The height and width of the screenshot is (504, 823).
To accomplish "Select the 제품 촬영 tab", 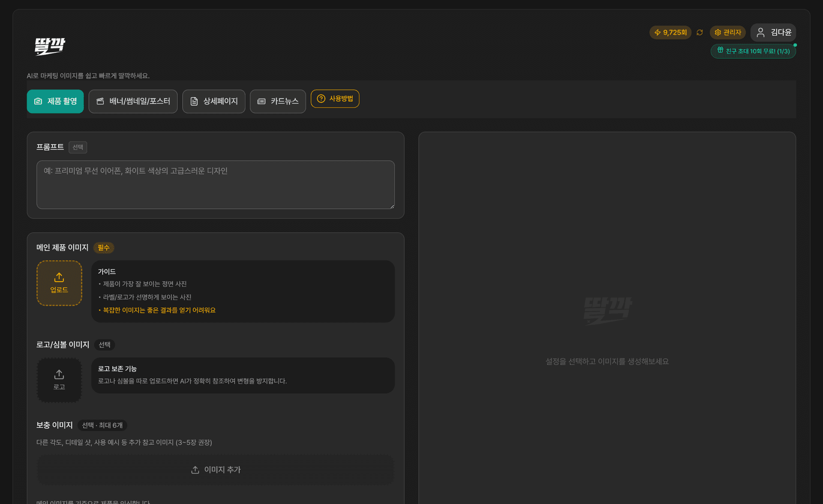I will pos(55,102).
